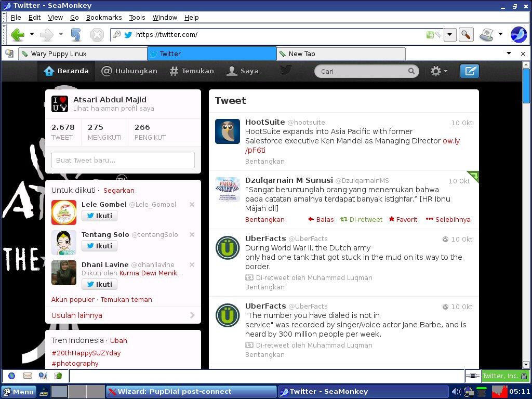Screen dimensions: 532x399
Task: Dismiss Tentang Solo suggestion X
Action: [192, 234]
